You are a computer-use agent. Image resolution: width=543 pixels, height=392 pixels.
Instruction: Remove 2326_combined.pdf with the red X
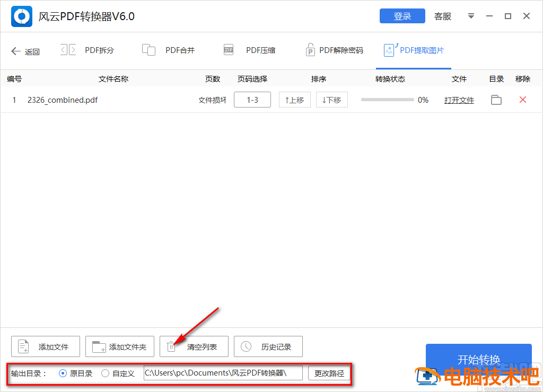523,100
